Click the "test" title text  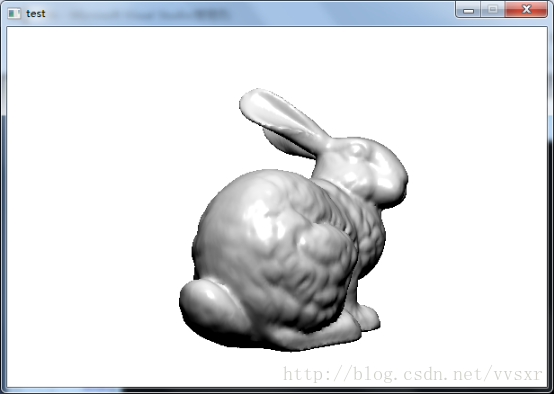[x=36, y=14]
